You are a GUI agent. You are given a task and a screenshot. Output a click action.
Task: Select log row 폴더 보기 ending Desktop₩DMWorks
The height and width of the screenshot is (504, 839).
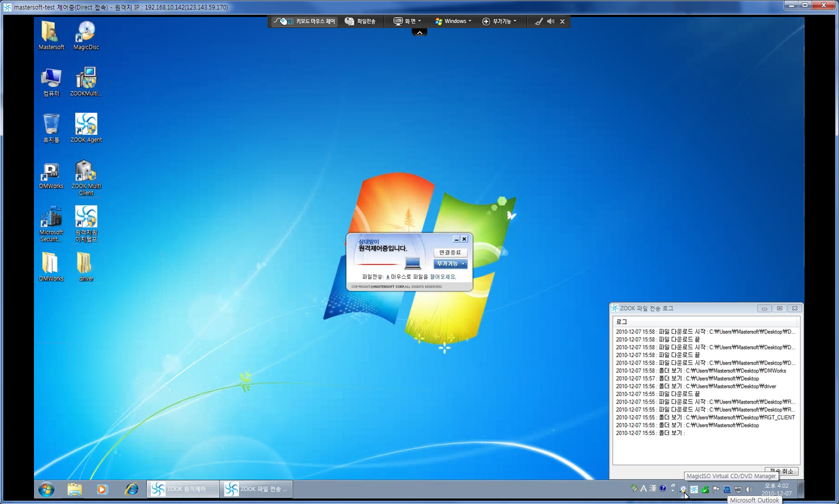706,371
